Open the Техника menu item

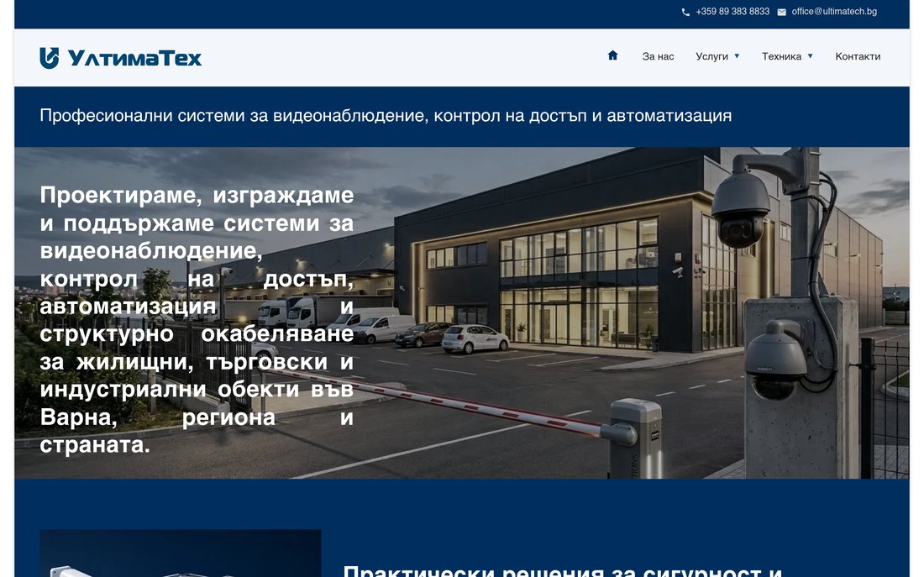point(781,56)
